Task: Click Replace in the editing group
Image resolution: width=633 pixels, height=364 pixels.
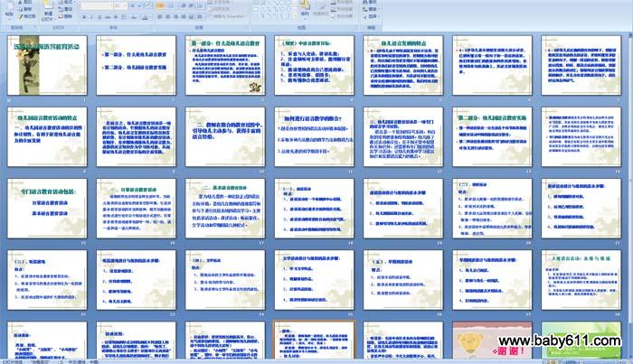Action: click(x=371, y=9)
